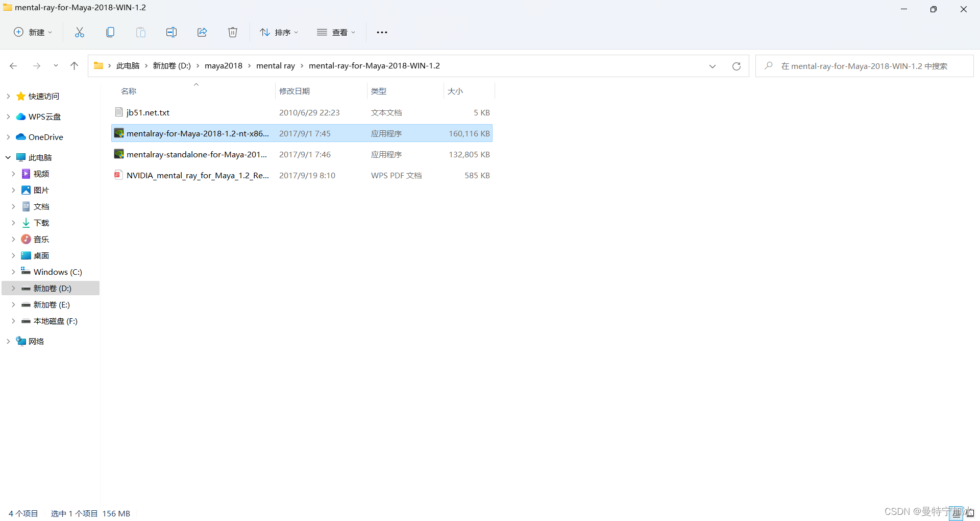This screenshot has height=521, width=980.
Task: Click the Share icon in toolbar
Action: (x=202, y=32)
